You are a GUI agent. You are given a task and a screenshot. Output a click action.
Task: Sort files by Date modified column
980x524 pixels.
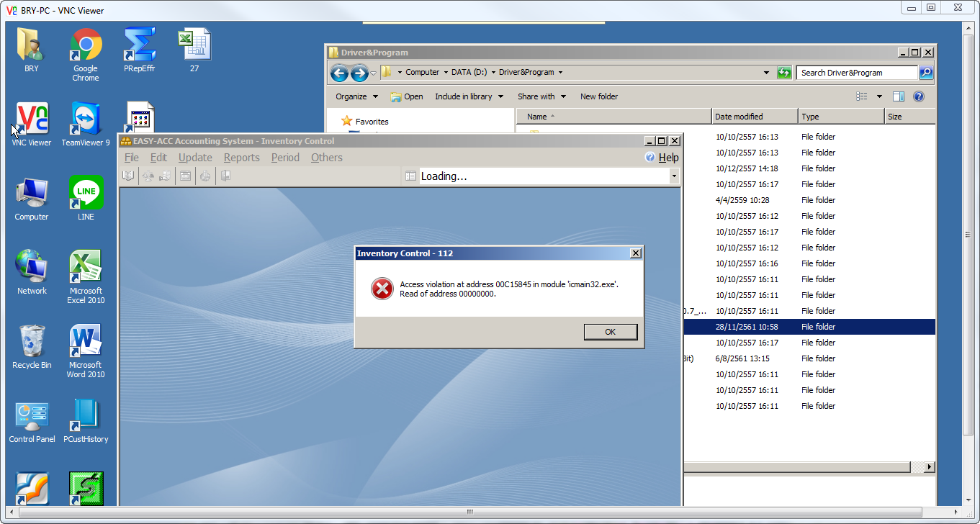754,117
